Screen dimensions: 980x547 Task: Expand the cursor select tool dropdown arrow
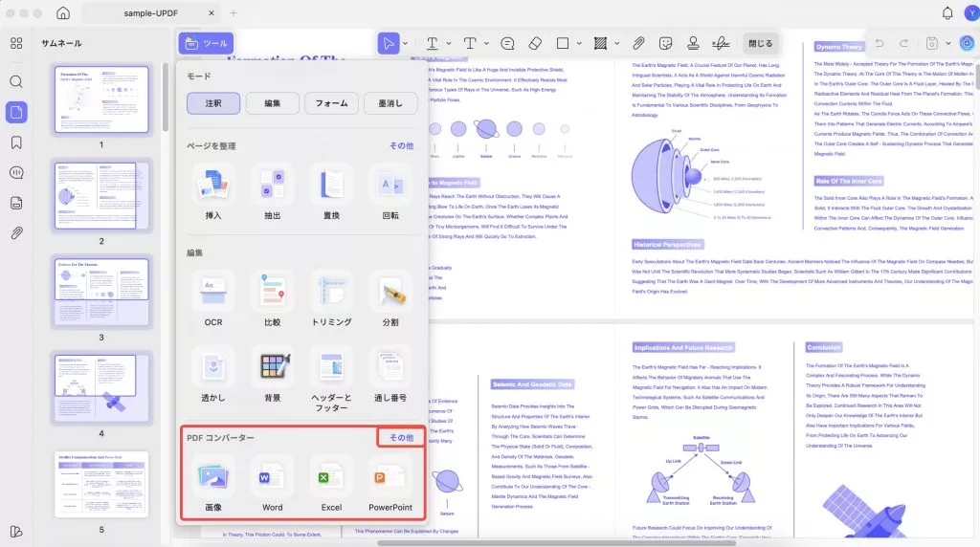[406, 44]
